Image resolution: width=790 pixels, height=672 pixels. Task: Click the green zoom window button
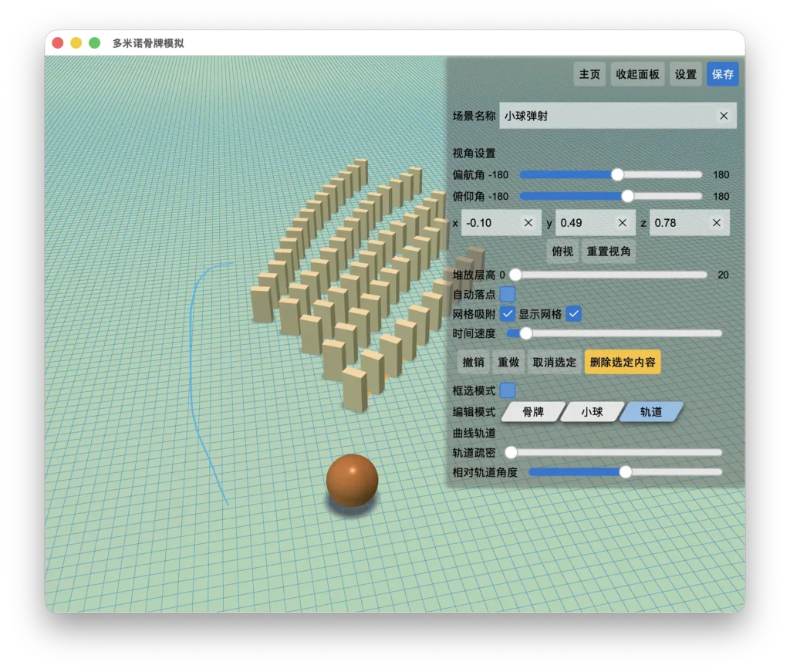coord(95,43)
